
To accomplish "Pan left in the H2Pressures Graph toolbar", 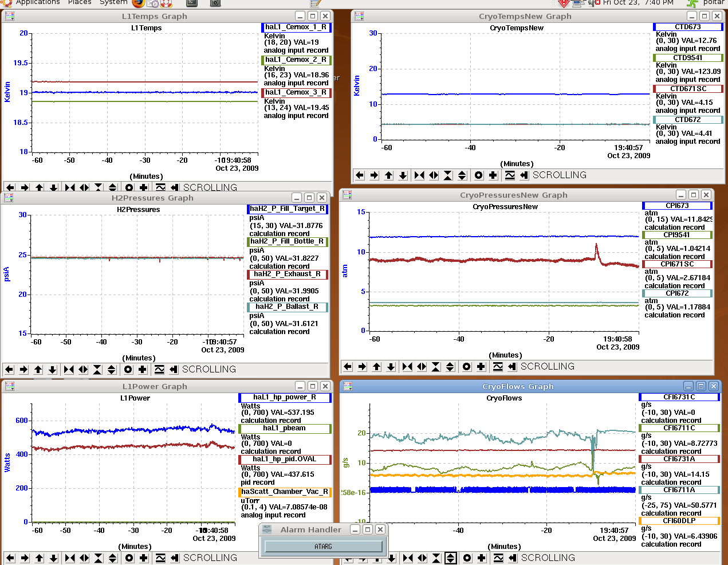I will pyautogui.click(x=9, y=370).
